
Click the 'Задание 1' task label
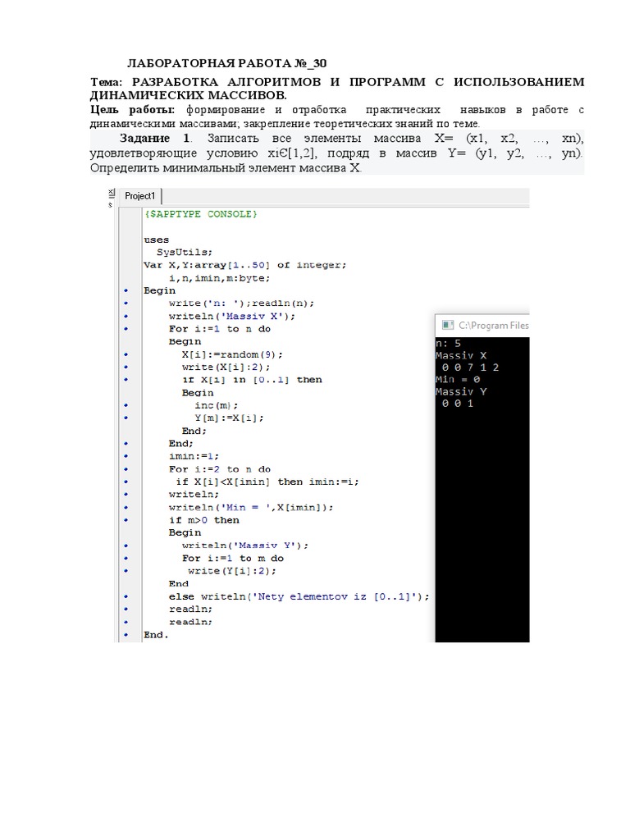pos(155,138)
